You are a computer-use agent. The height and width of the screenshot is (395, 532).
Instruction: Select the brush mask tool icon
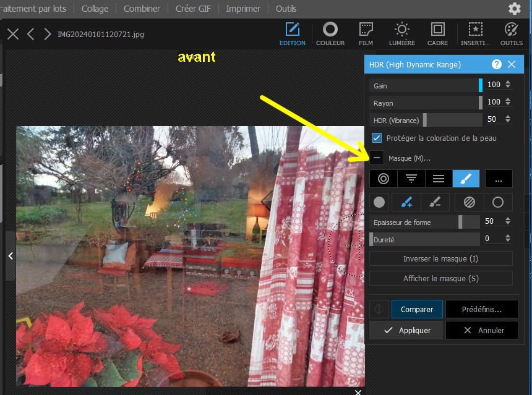tap(466, 179)
